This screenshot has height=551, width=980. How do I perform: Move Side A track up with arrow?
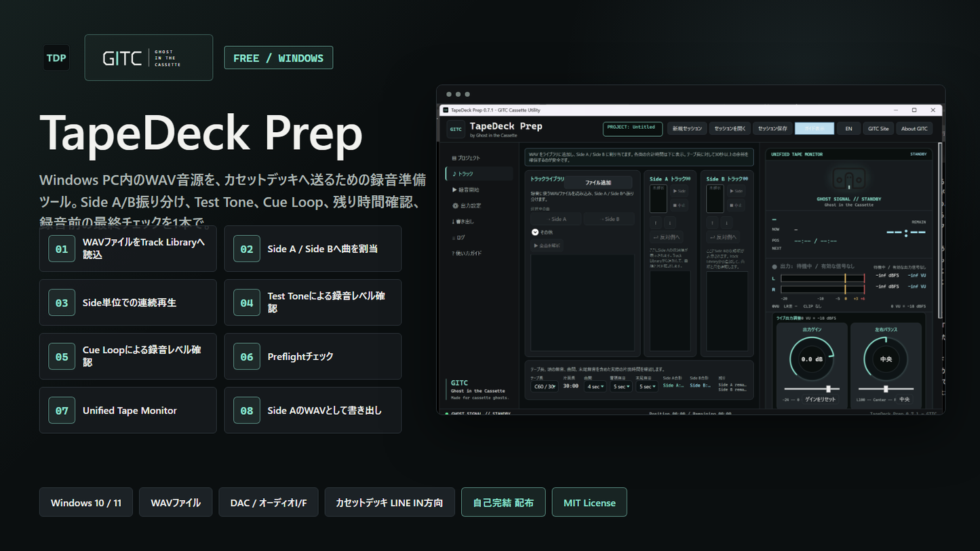coord(656,222)
